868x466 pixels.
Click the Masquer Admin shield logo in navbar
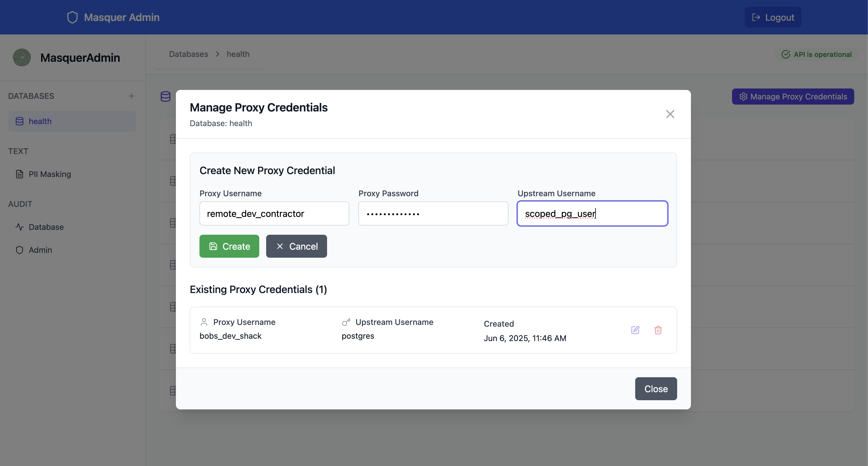(72, 17)
